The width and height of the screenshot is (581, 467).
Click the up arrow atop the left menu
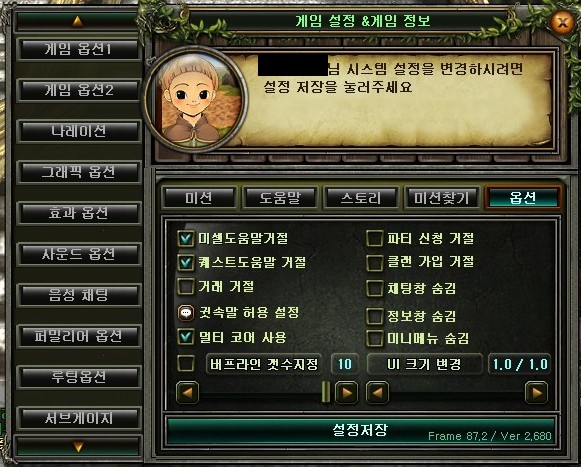click(x=78, y=21)
